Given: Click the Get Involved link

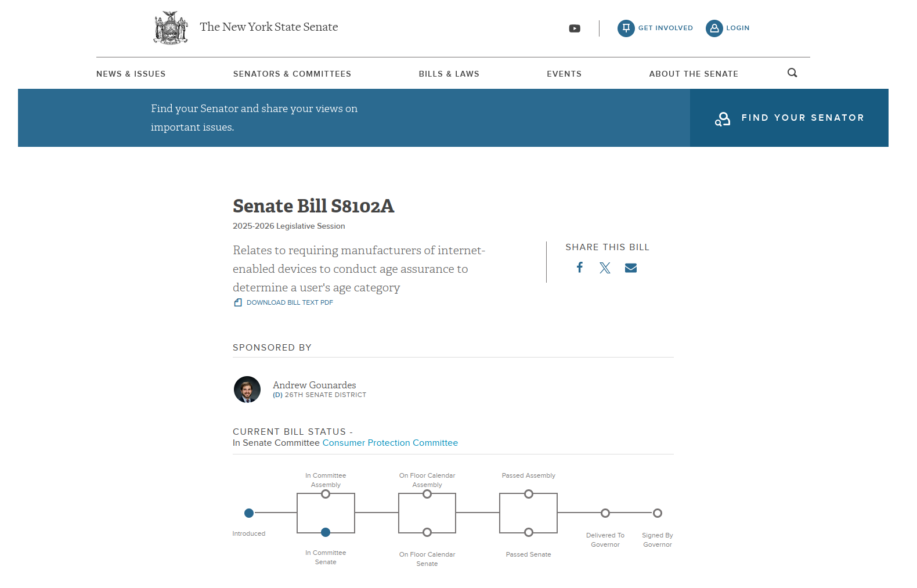Looking at the screenshot, I should click(x=666, y=28).
